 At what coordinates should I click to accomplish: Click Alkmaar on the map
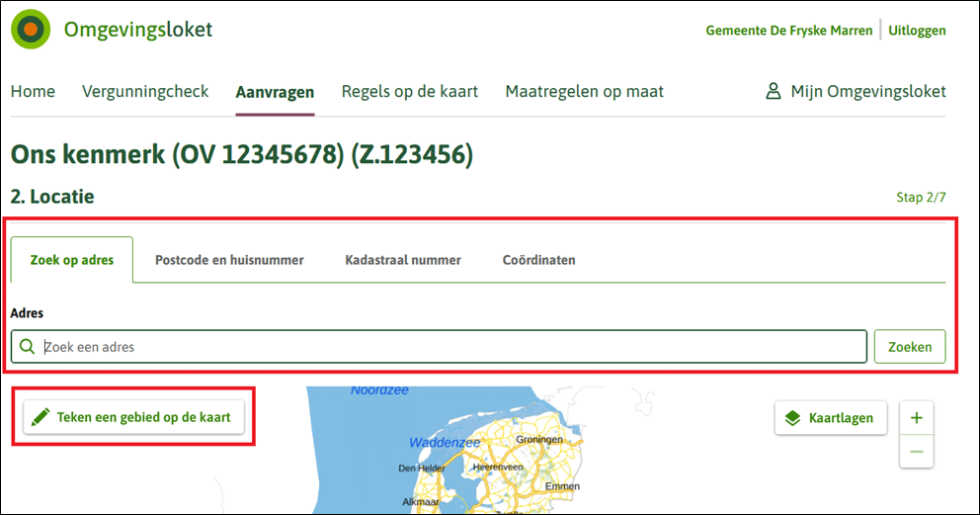pos(420,502)
